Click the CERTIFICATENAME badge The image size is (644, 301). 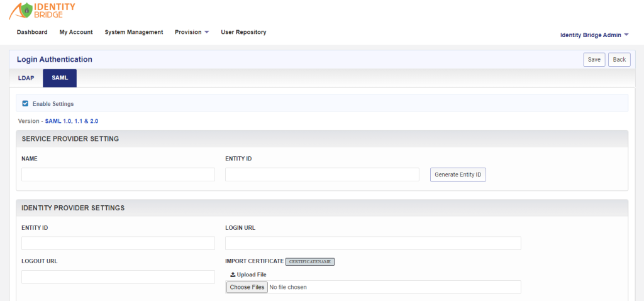(310, 261)
